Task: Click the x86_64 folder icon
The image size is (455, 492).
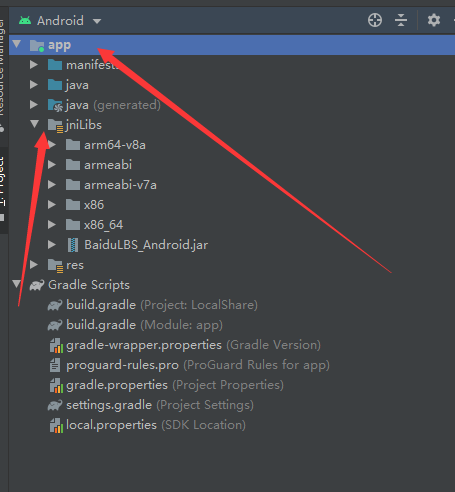Action: tap(73, 225)
